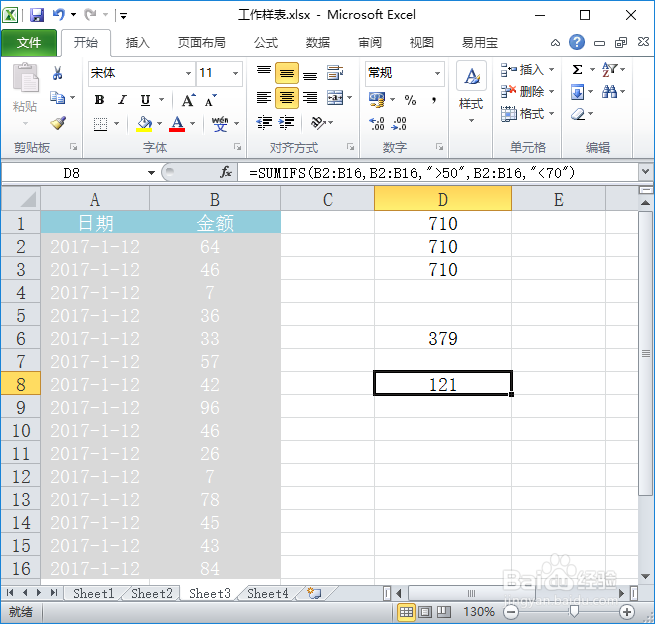Screen dimensions: 655x624
Task: Toggle Center horizontal alignment
Action: point(287,98)
